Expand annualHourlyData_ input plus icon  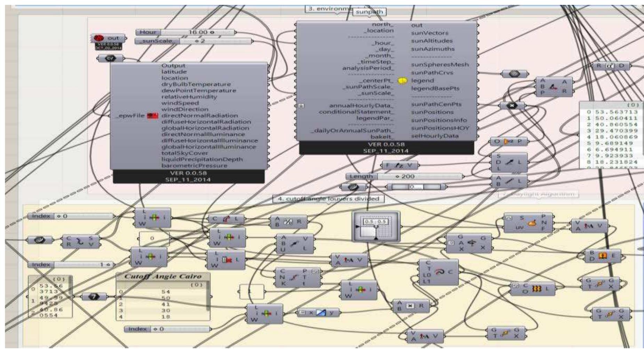click(x=301, y=106)
